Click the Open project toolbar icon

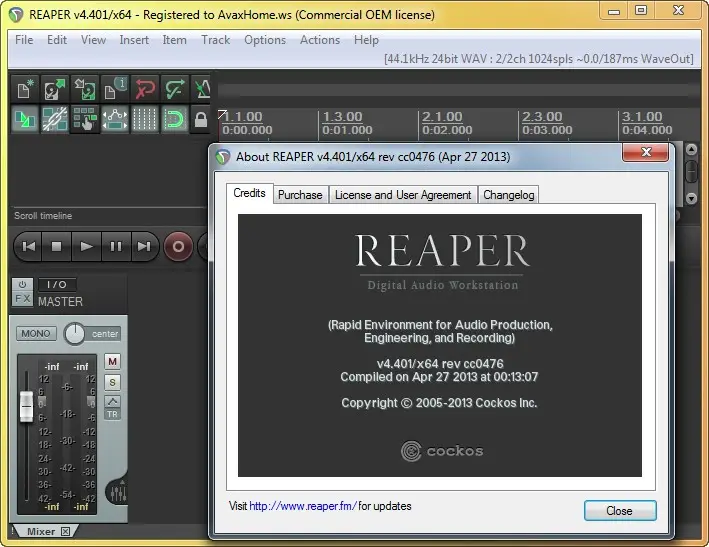pos(55,88)
